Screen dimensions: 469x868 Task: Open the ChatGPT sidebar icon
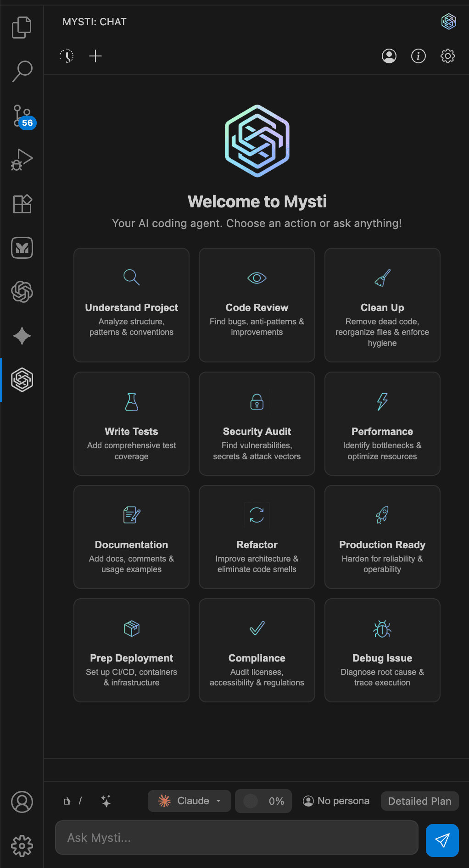[22, 292]
